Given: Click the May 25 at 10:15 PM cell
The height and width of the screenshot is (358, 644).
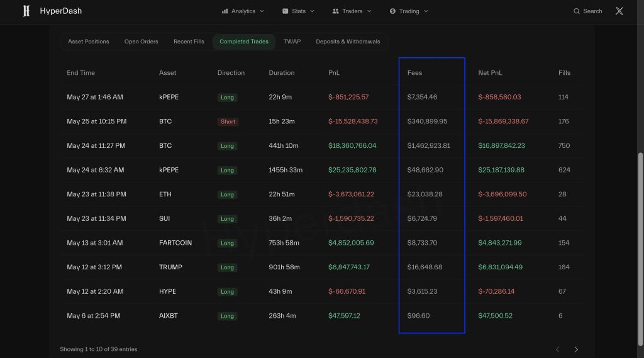Looking at the screenshot, I should tap(96, 121).
